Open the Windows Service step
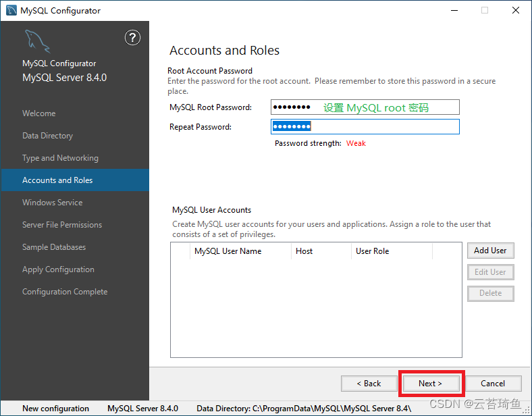The height and width of the screenshot is (416, 532). pyautogui.click(x=52, y=203)
